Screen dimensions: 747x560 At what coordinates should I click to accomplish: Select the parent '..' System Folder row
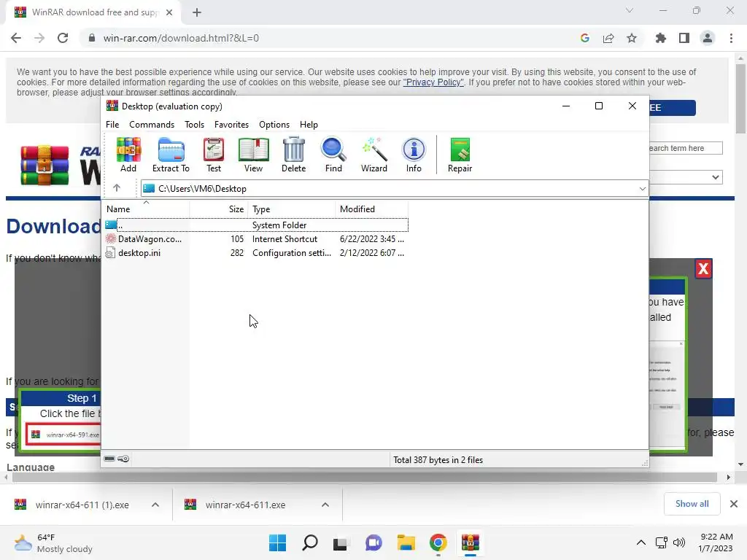coord(255,225)
